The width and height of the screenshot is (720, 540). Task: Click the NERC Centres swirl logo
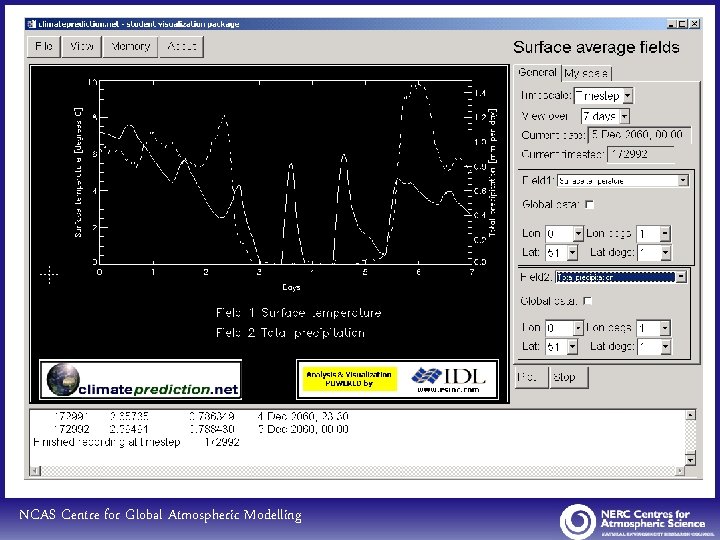coord(578,521)
